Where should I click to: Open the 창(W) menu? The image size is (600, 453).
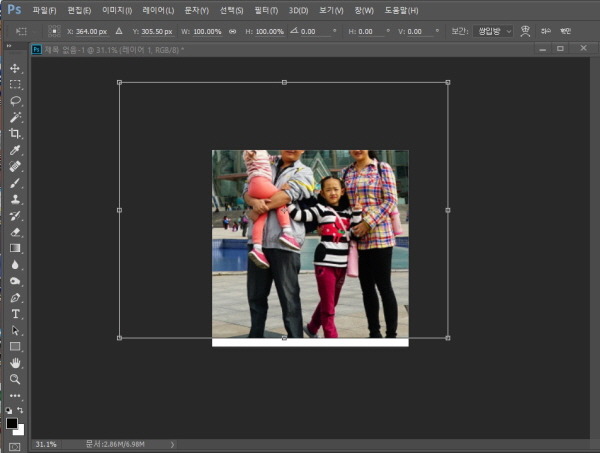tap(364, 10)
